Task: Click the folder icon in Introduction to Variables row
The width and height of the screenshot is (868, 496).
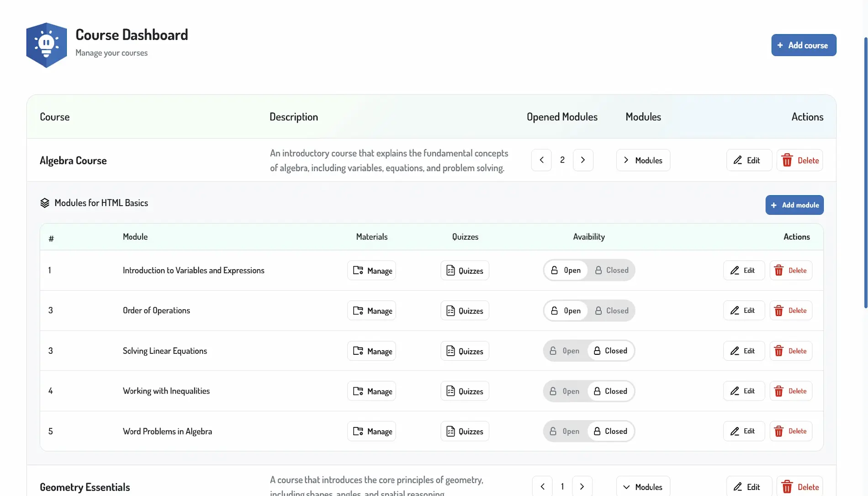Action: pyautogui.click(x=358, y=270)
